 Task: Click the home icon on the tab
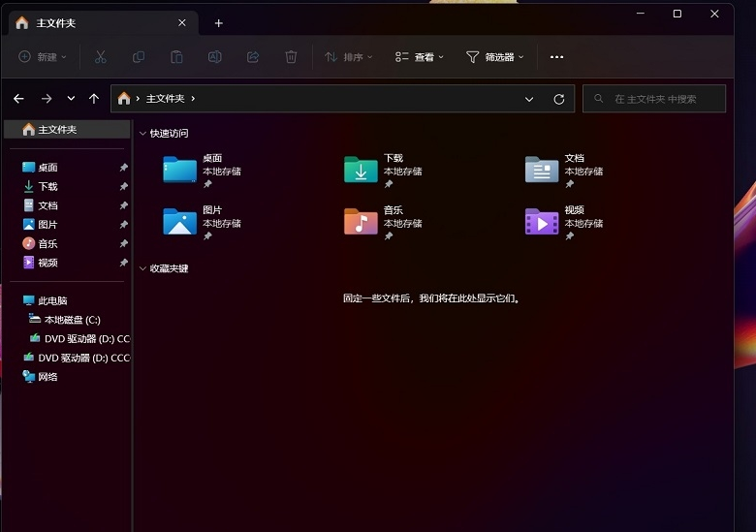21,22
